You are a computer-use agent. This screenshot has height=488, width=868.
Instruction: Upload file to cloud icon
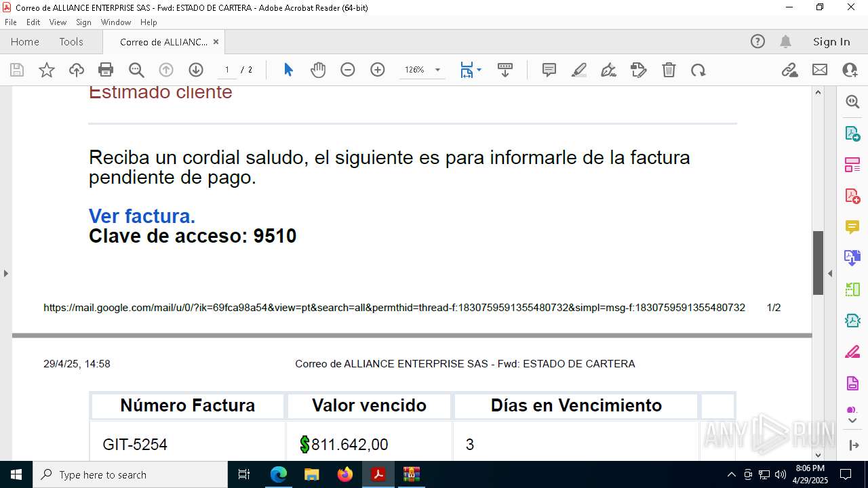click(77, 70)
